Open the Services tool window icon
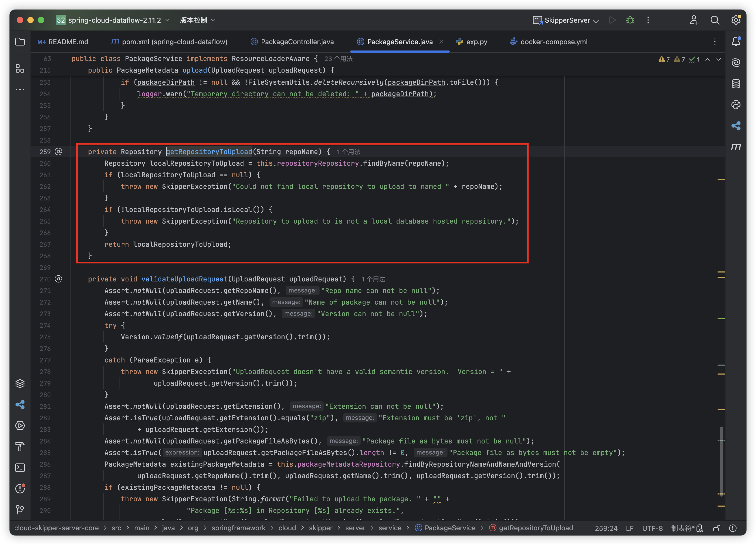Image resolution: width=756 pixels, height=545 pixels. 20,425
